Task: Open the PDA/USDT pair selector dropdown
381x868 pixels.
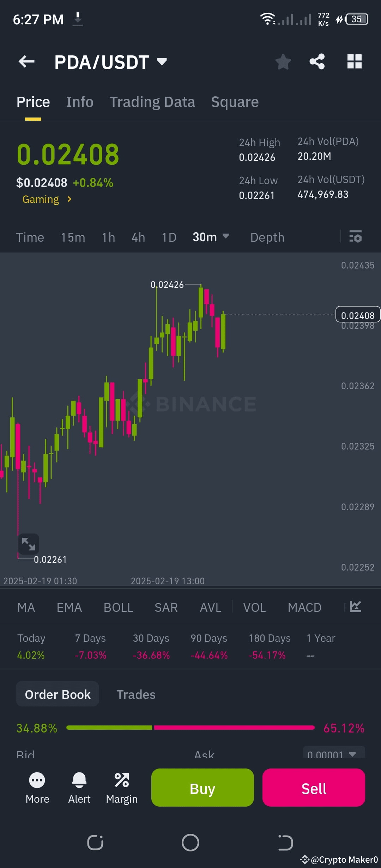Action: point(109,61)
